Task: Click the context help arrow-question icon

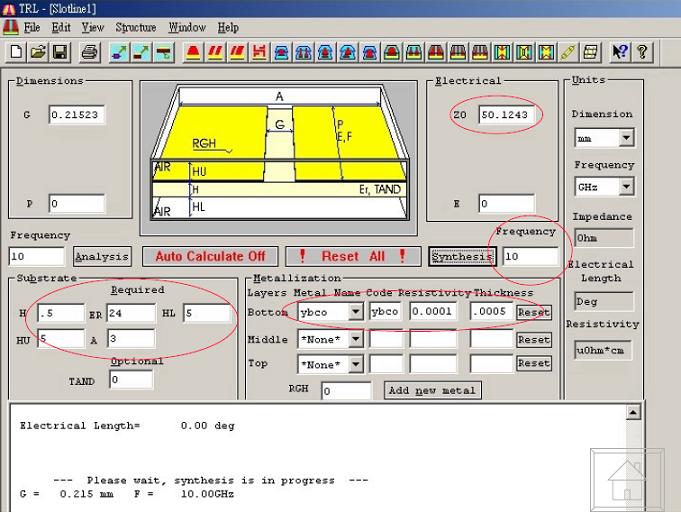Action: point(620,52)
